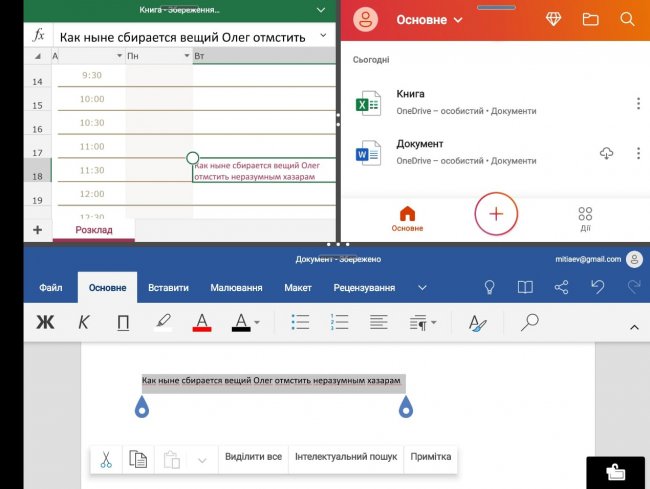Open the bulleted list tool
The width and height of the screenshot is (650, 489).
point(300,322)
